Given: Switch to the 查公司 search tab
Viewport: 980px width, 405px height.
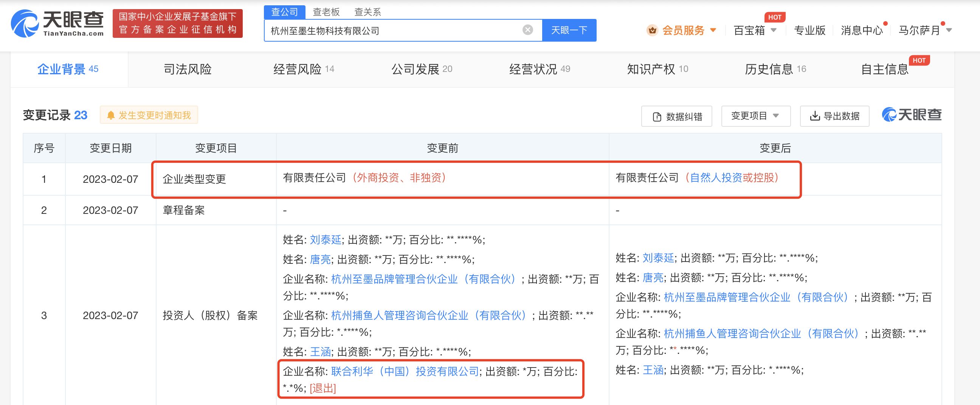Looking at the screenshot, I should (284, 12).
